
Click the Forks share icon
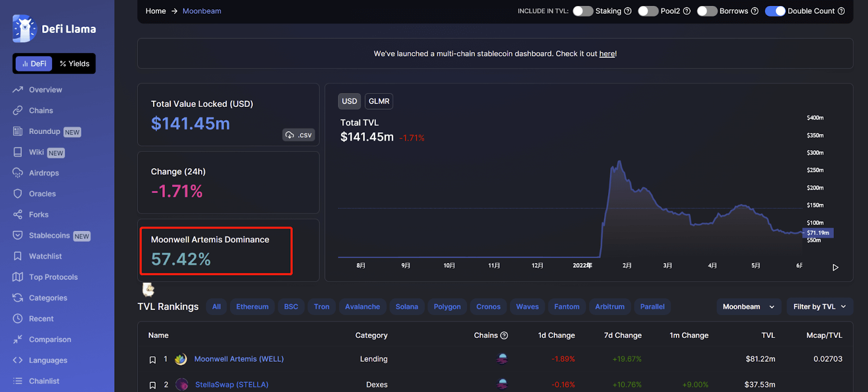pyautogui.click(x=18, y=215)
